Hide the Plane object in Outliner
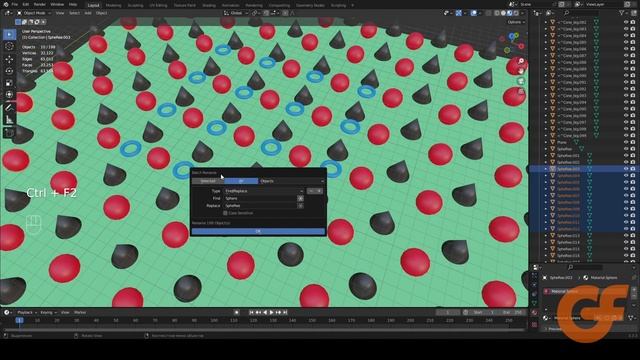The width and height of the screenshot is (640, 360). 626,142
